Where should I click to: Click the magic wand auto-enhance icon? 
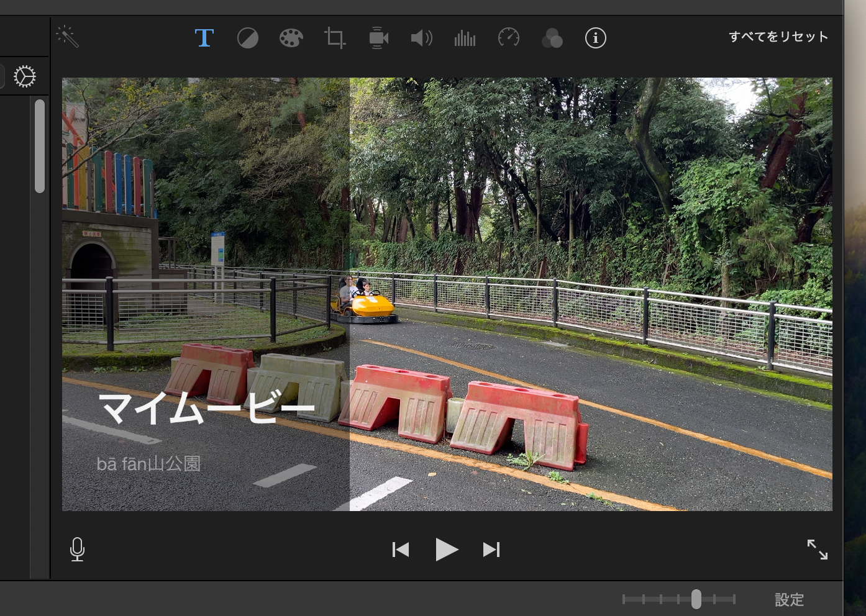click(x=68, y=37)
